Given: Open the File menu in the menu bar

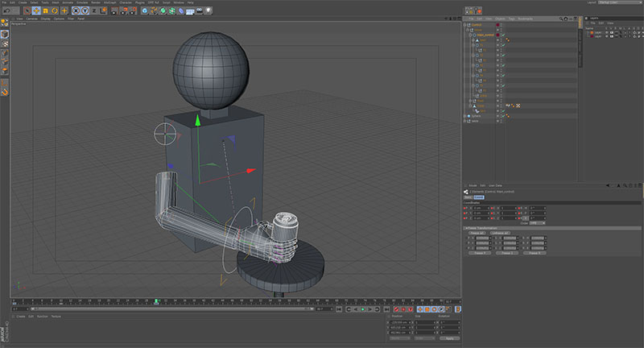Looking at the screenshot, I should point(5,2).
